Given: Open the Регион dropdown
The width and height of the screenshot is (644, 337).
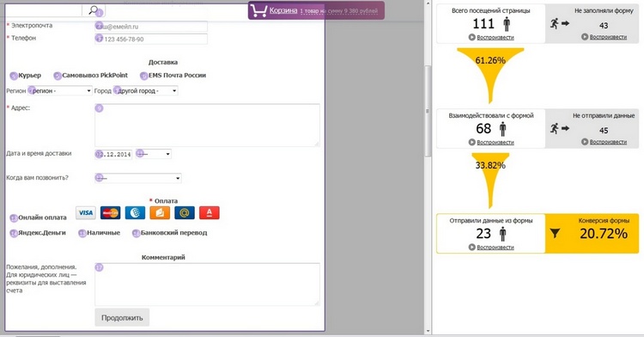Looking at the screenshot, I should click(60, 90).
